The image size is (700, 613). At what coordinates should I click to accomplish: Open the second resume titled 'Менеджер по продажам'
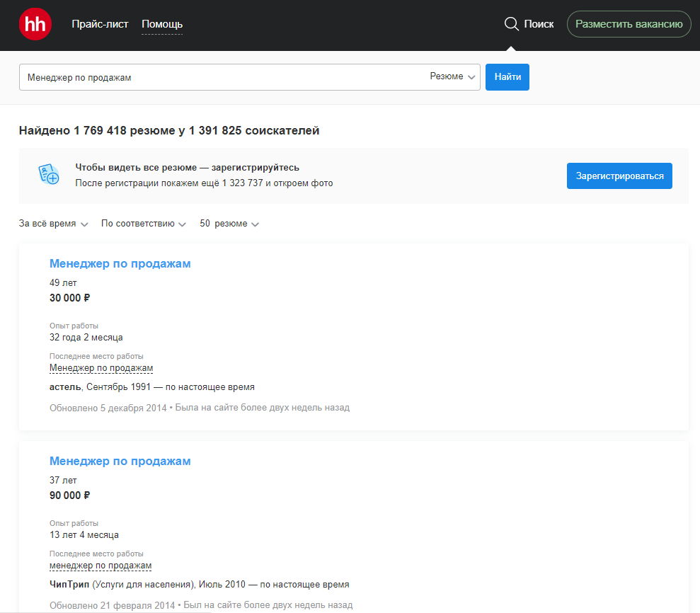(120, 460)
